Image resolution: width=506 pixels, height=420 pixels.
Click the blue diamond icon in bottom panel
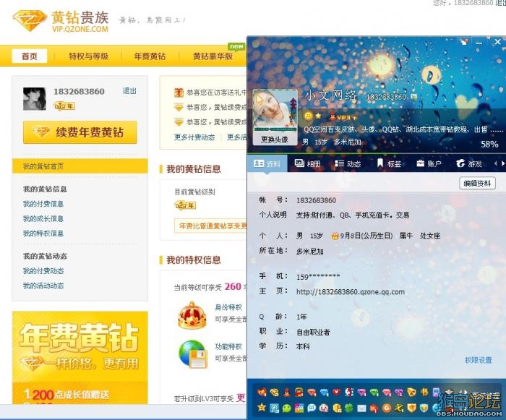(324, 393)
